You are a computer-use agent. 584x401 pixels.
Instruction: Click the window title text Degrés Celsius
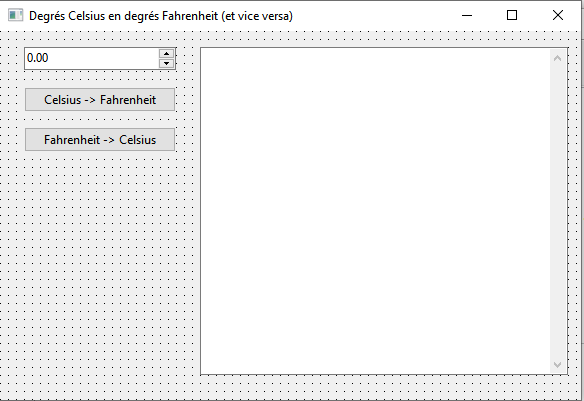coord(67,16)
